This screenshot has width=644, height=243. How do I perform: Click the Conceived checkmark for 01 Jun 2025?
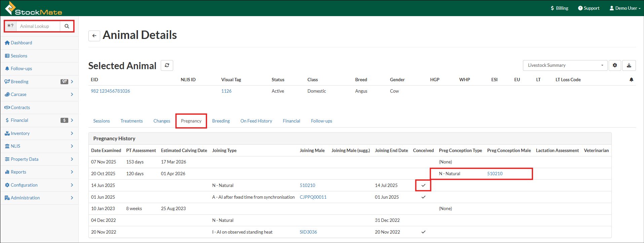pos(423,197)
